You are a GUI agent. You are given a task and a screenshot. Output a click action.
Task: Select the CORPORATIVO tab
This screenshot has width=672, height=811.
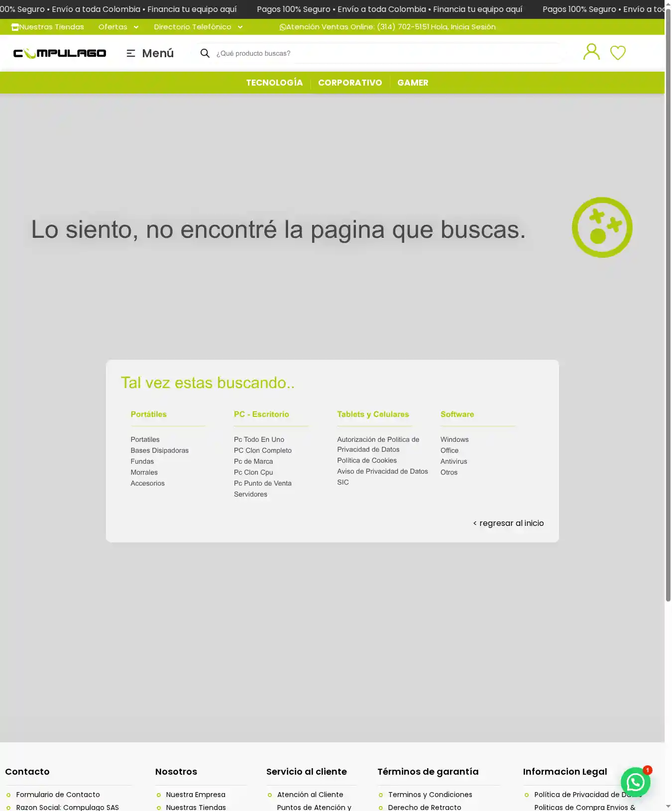coord(350,83)
